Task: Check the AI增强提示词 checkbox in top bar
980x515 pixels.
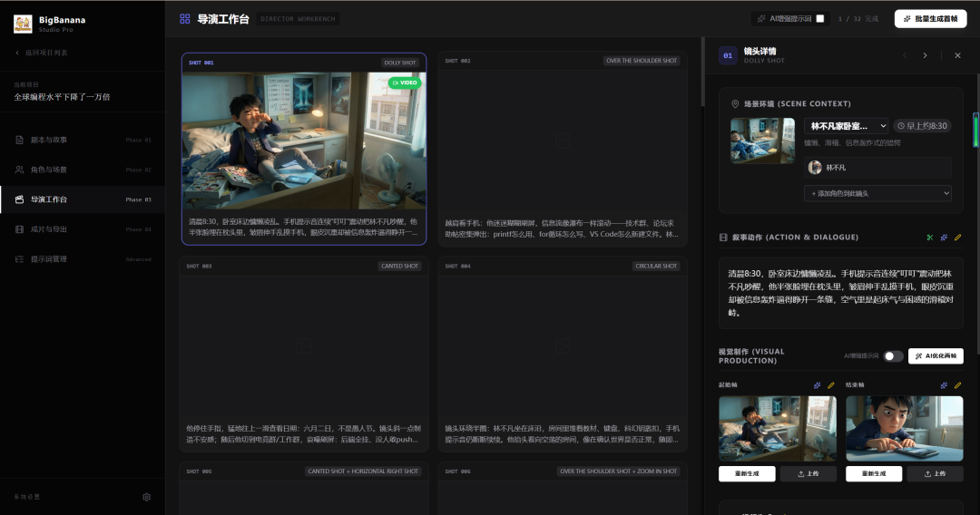Action: pos(820,18)
